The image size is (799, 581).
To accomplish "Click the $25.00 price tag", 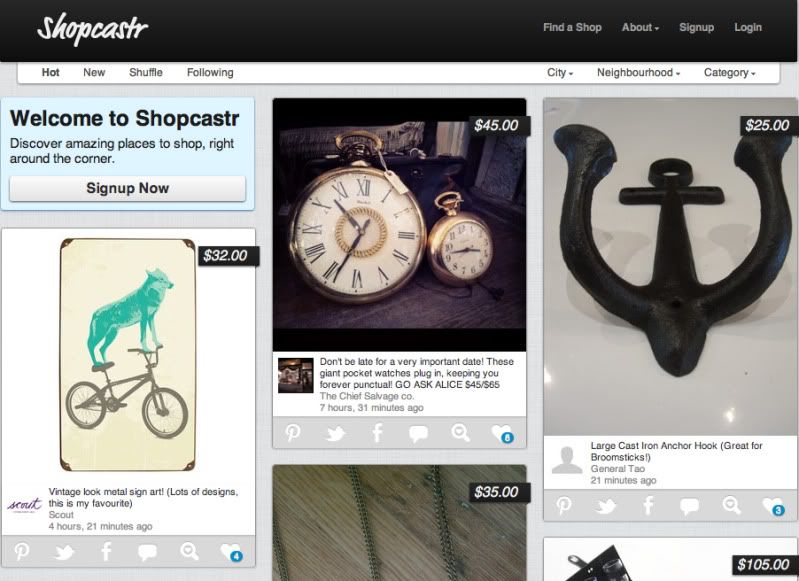I will point(769,126).
